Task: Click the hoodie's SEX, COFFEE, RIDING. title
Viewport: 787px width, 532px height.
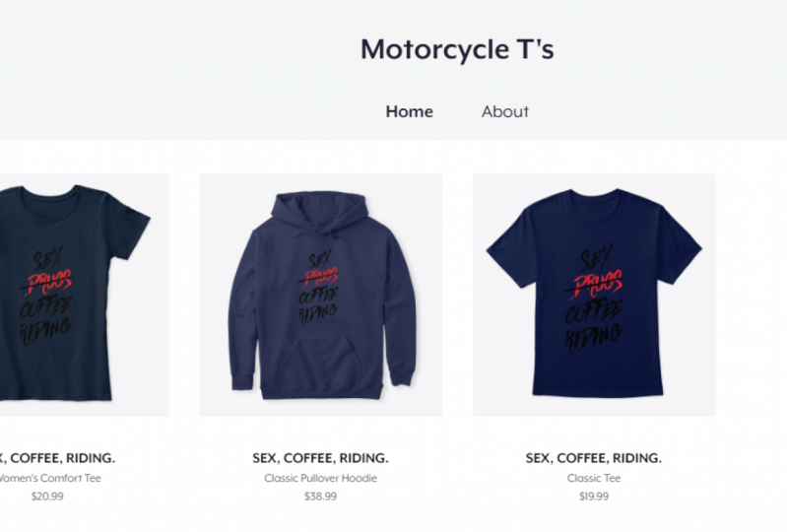Action: pos(320,458)
